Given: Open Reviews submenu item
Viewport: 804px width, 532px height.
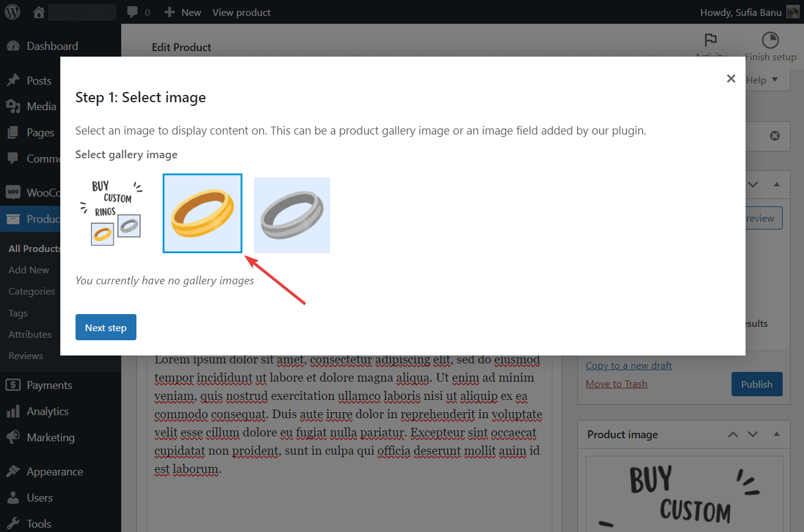Looking at the screenshot, I should pyautogui.click(x=26, y=355).
